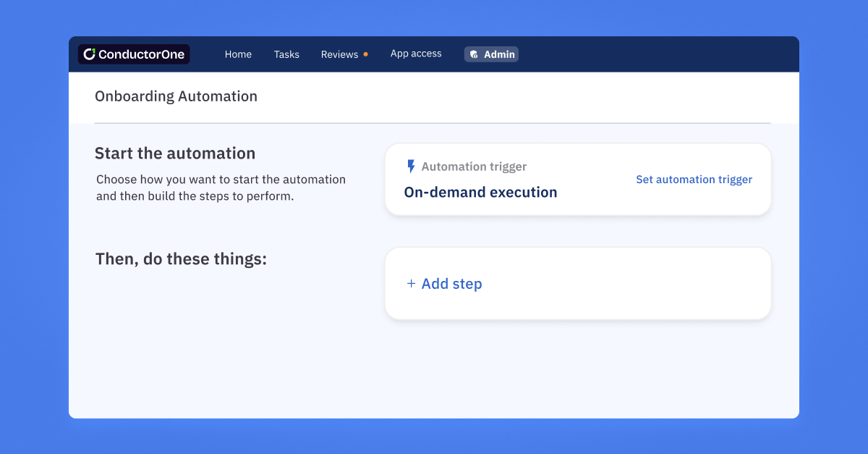Switch to the Tasks section
Image resolution: width=868 pixels, height=454 pixels.
point(286,54)
